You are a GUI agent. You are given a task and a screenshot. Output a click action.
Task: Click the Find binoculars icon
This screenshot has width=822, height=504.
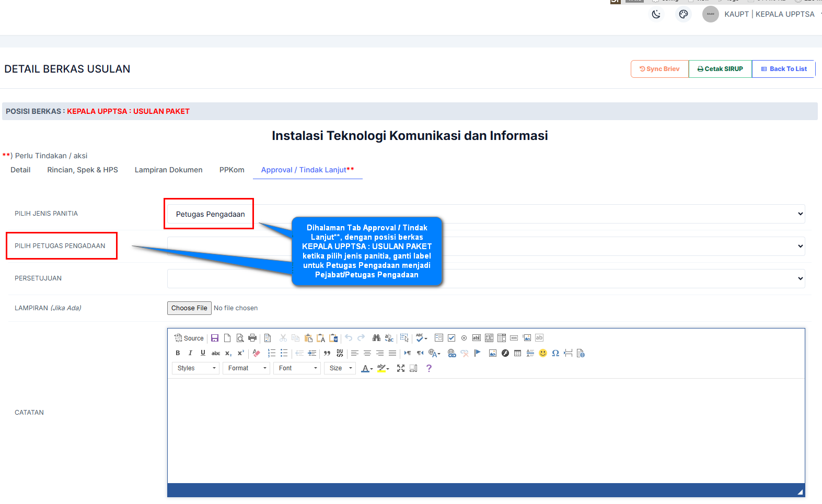(x=376, y=338)
